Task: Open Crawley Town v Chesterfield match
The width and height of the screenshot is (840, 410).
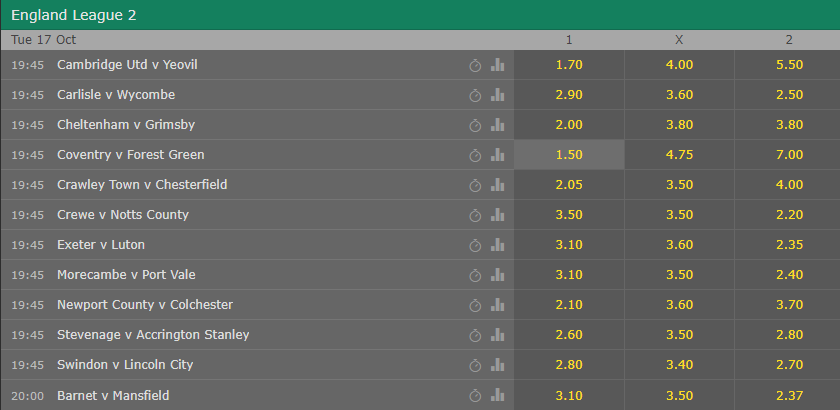Action: pyautogui.click(x=142, y=185)
